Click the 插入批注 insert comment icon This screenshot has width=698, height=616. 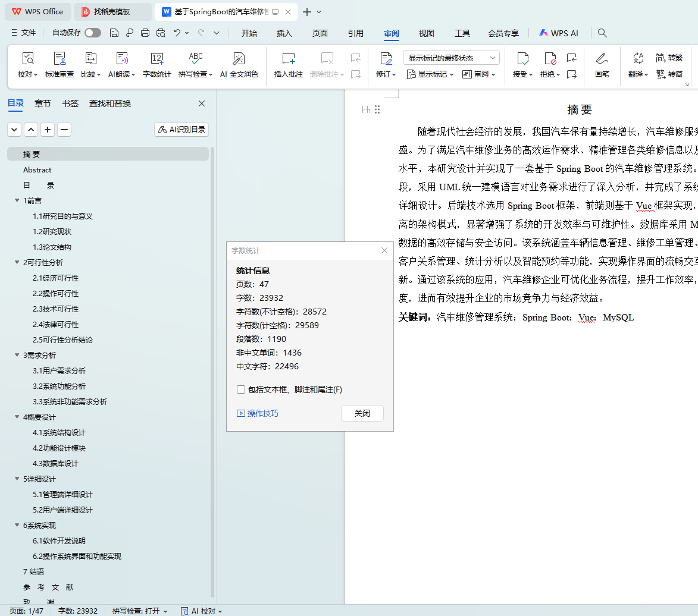289,59
